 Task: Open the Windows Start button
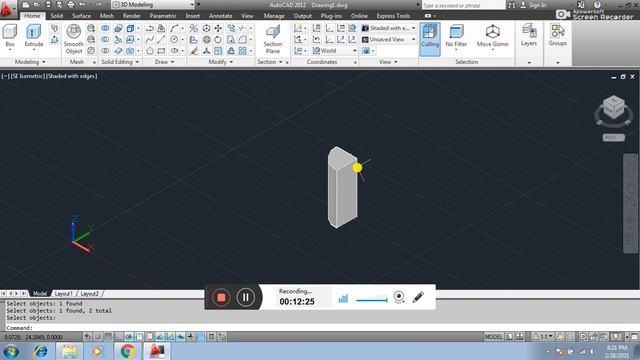point(11,351)
